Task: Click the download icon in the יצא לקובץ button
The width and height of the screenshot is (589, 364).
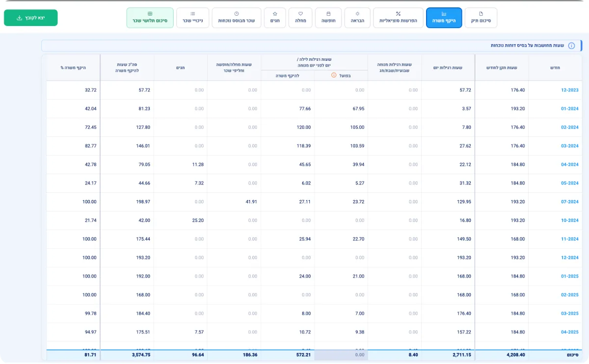Action: [19, 18]
